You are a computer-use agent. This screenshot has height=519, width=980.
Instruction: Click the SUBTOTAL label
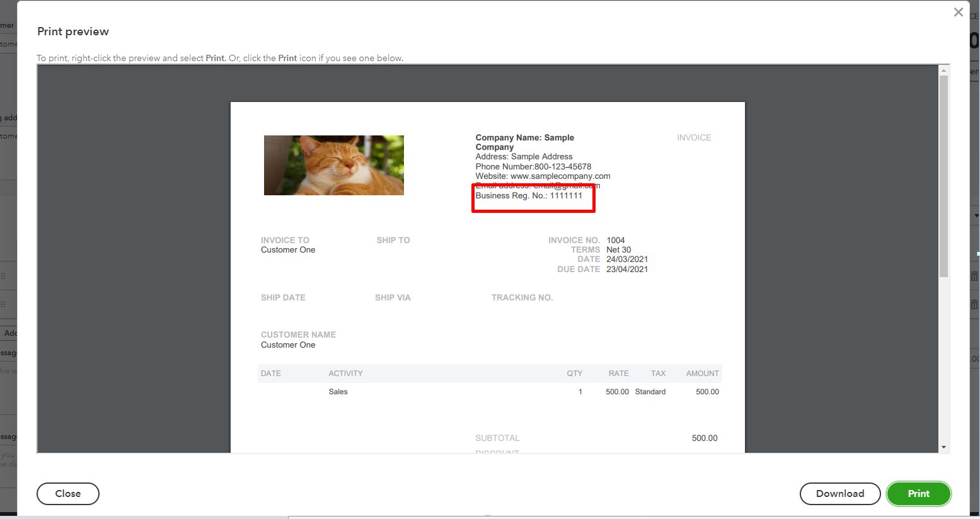(x=497, y=438)
